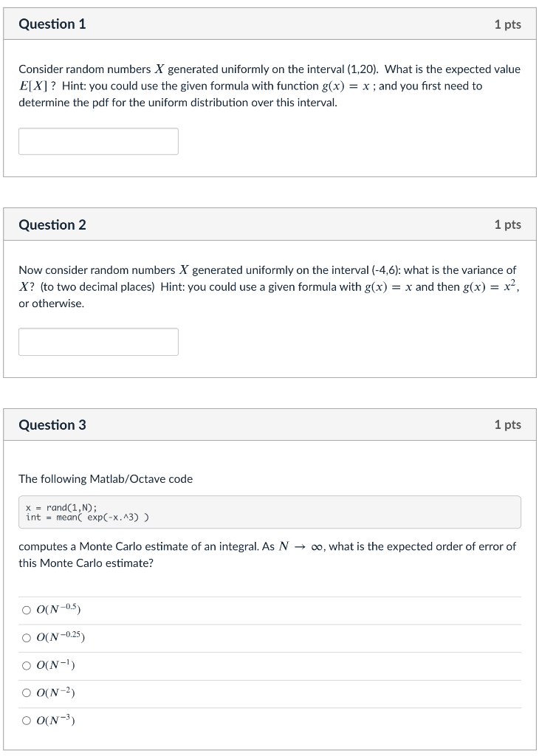Select the O(N^-2) radio option

[26, 693]
